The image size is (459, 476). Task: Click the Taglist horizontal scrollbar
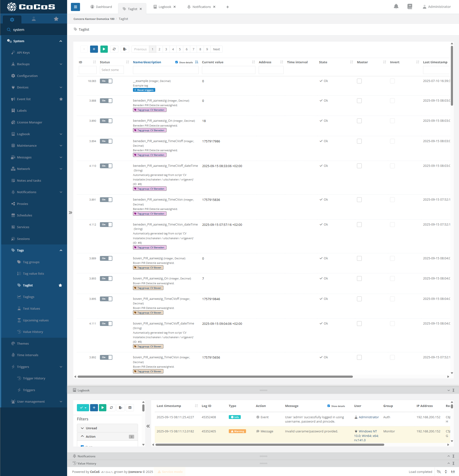pyautogui.click(x=215, y=377)
